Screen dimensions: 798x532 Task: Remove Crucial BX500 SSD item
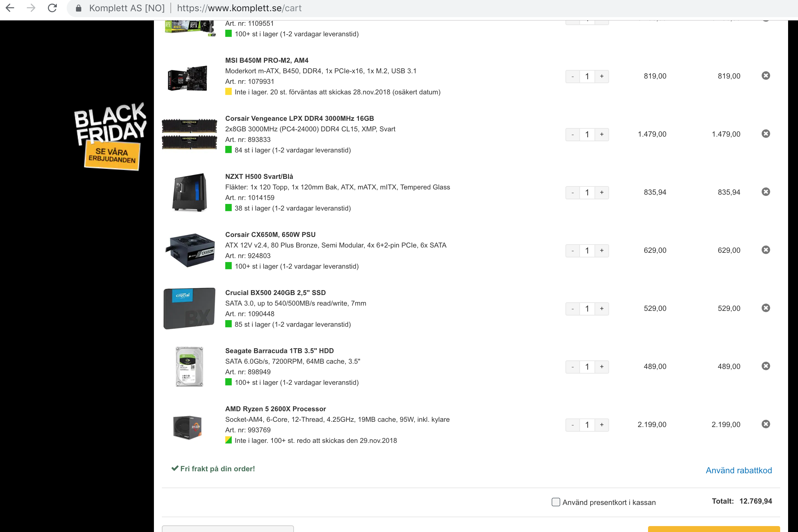(x=765, y=308)
